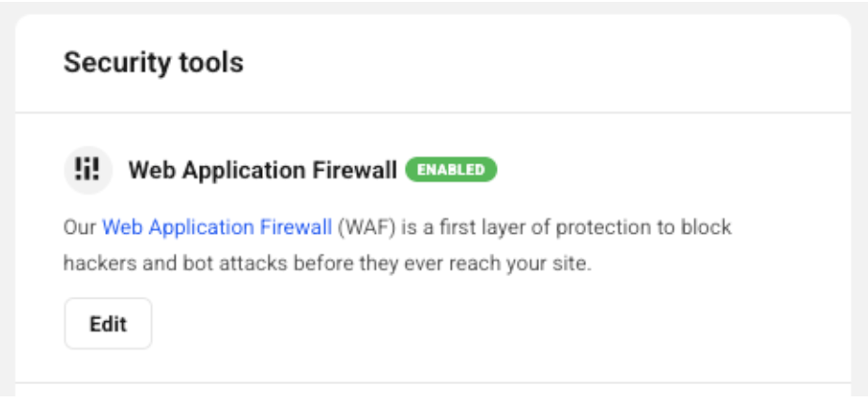Viewport: 868px width, 402px height.
Task: Click the word 'Our' starting the description
Action: (x=80, y=227)
